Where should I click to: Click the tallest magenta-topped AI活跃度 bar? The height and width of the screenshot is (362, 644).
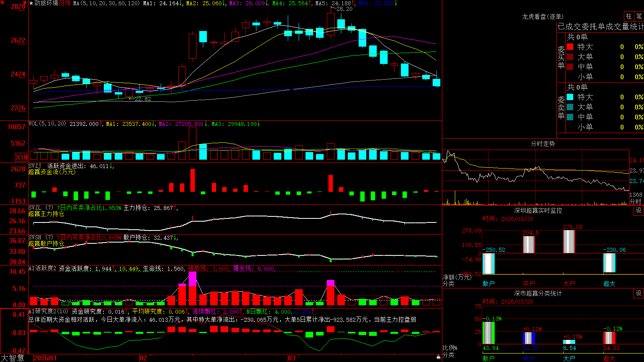click(x=192, y=288)
